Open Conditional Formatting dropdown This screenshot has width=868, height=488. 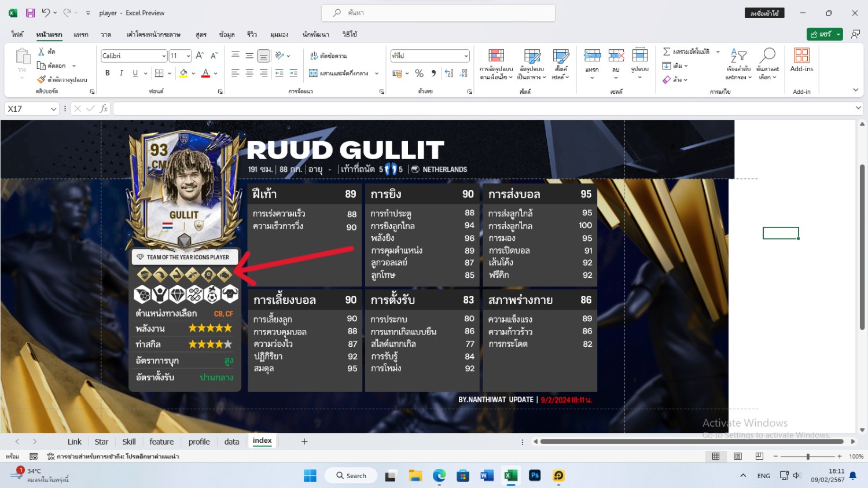496,64
